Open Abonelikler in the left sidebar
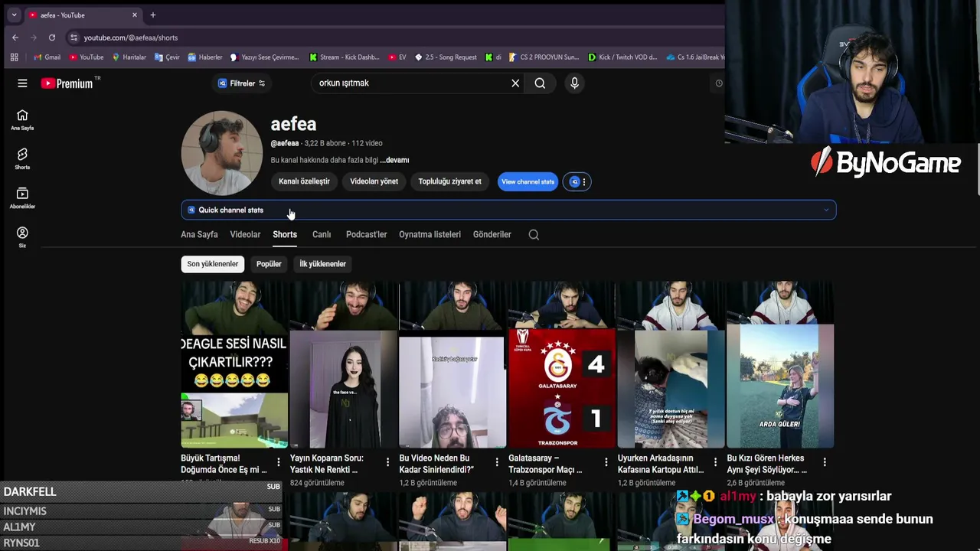The image size is (980, 551). click(x=22, y=198)
